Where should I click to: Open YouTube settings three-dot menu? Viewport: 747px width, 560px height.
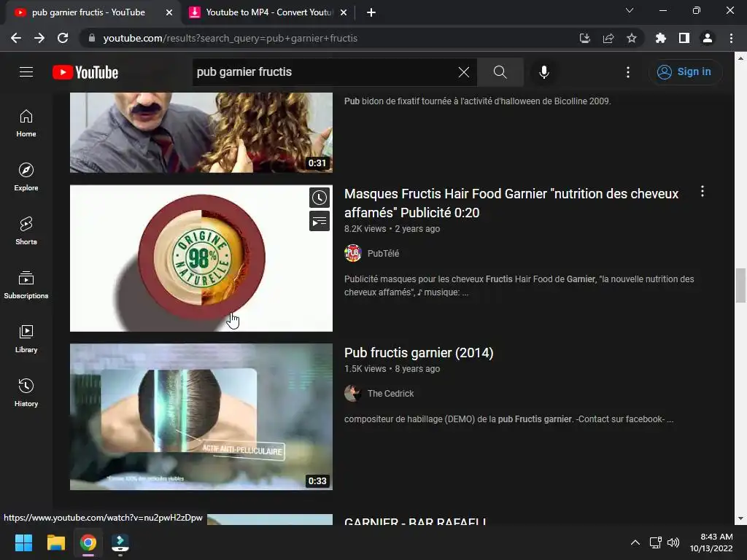point(628,72)
